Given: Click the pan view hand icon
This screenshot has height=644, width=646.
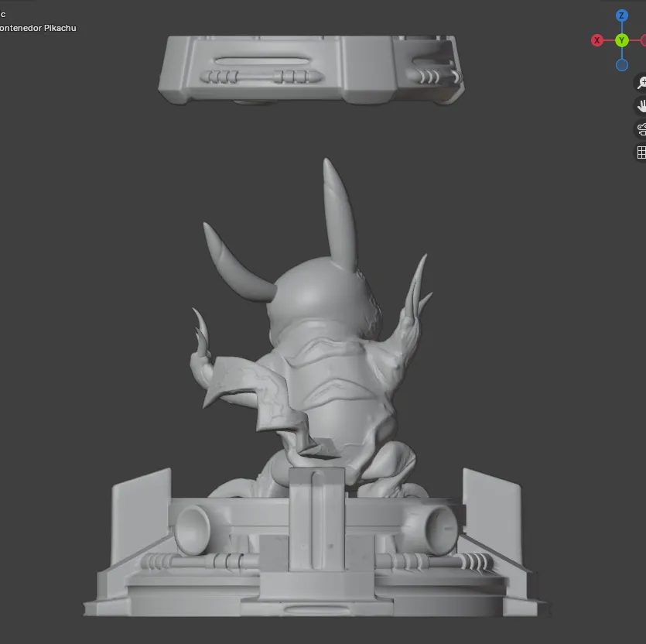Looking at the screenshot, I should click(641, 106).
